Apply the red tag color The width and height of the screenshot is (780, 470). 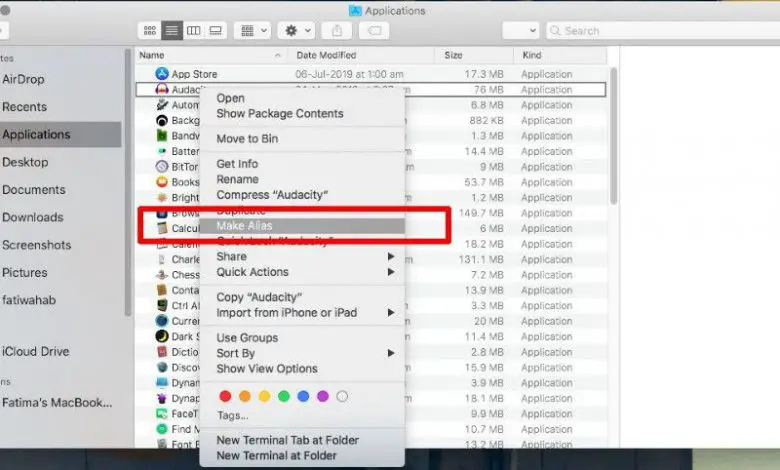coord(225,396)
